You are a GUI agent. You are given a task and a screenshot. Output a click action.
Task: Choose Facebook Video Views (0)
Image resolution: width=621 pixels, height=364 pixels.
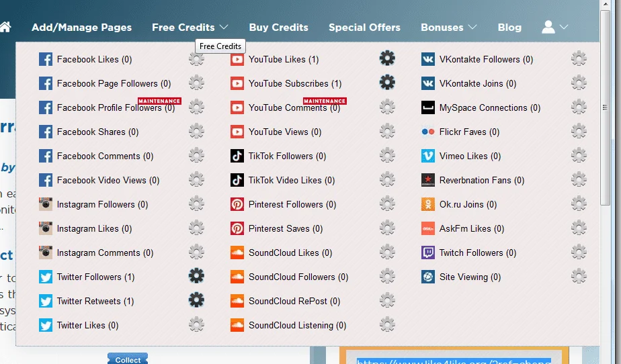108,181
